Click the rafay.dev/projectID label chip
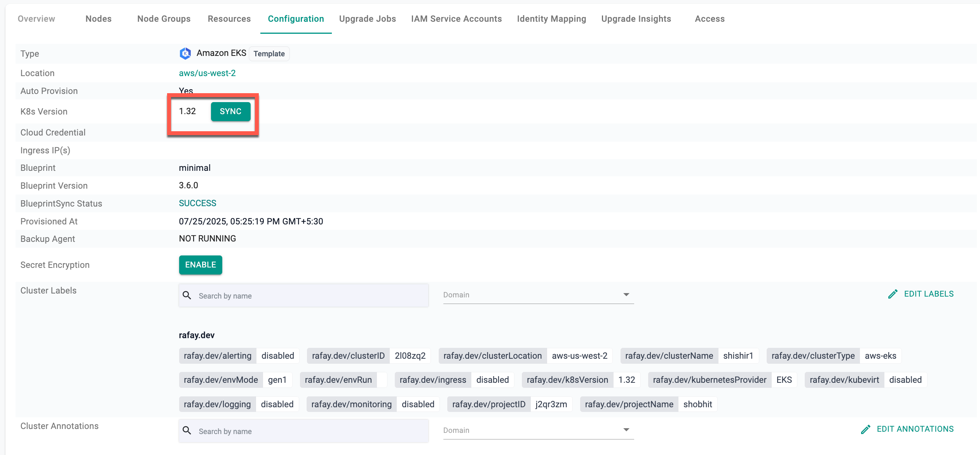The image size is (980, 455). point(510,404)
